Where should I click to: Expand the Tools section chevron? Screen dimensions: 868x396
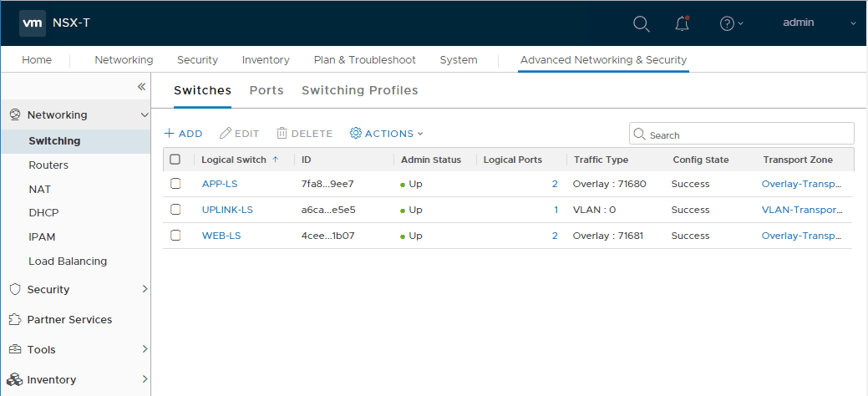coord(145,349)
